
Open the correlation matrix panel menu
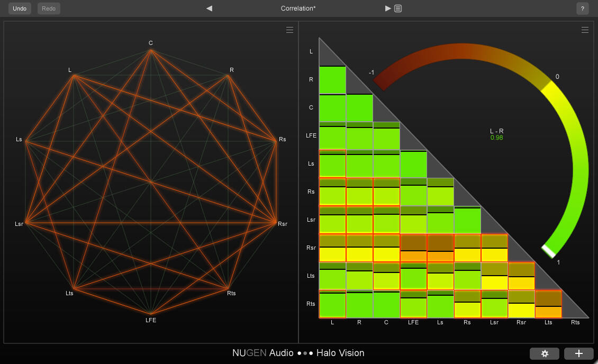click(x=585, y=30)
